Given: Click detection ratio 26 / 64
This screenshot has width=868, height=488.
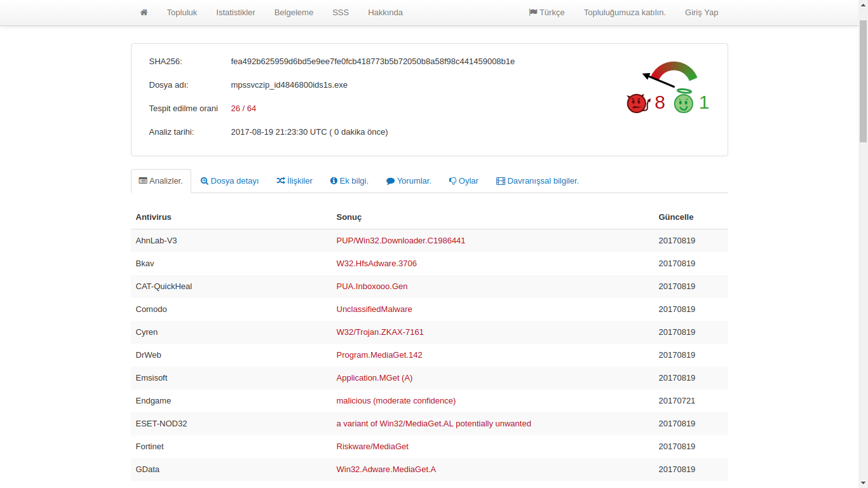Looking at the screenshot, I should 243,109.
